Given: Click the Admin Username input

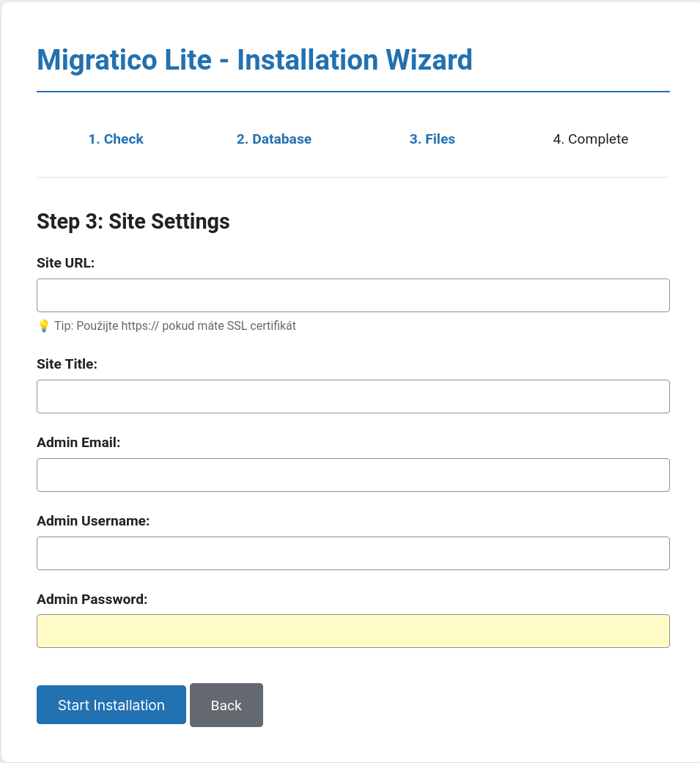Looking at the screenshot, I should point(353,553).
